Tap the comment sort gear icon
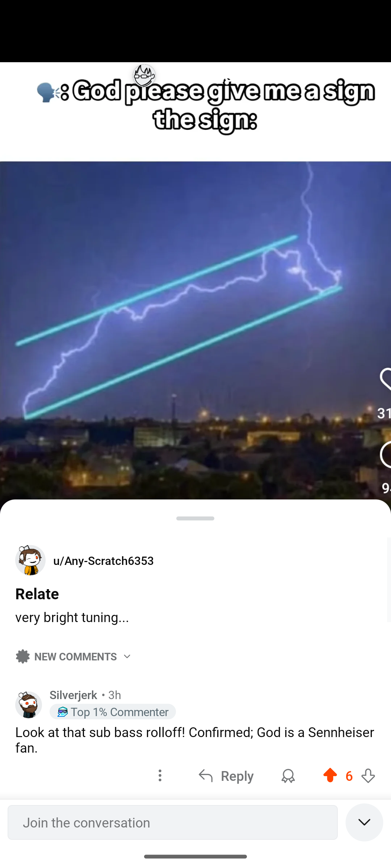Image resolution: width=391 pixels, height=868 pixels. click(22, 656)
